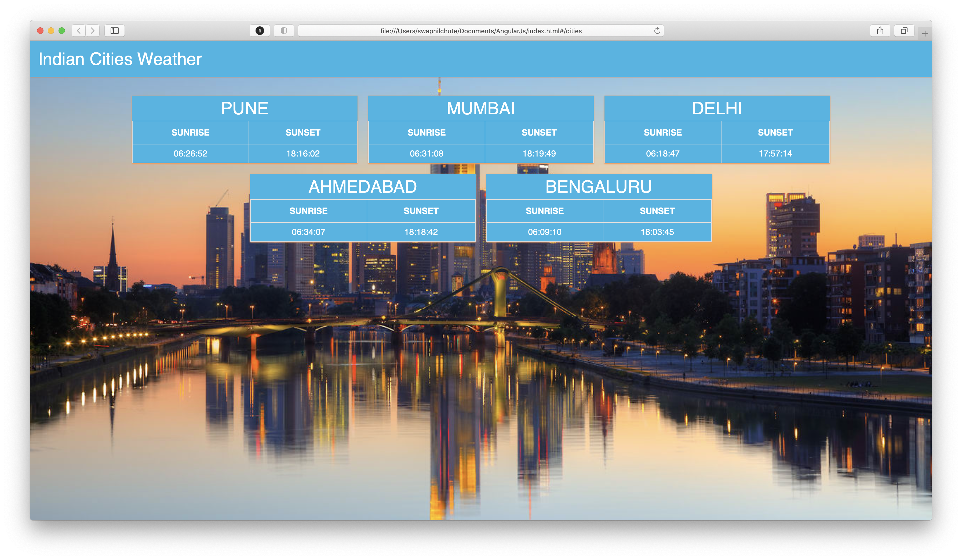This screenshot has height=560, width=962.
Task: Select the PUNE city card heading
Action: (x=245, y=108)
